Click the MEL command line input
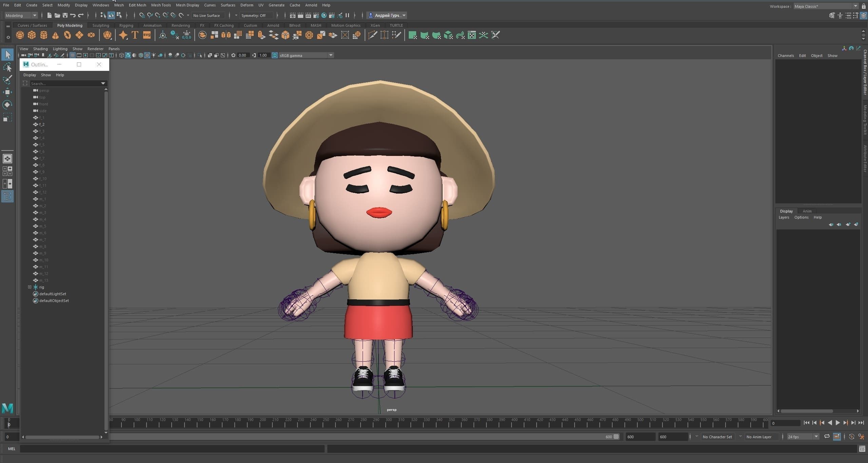 tap(172, 449)
